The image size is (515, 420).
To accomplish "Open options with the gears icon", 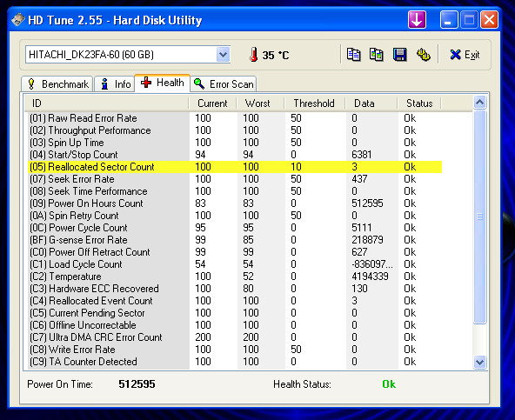I will pyautogui.click(x=424, y=55).
